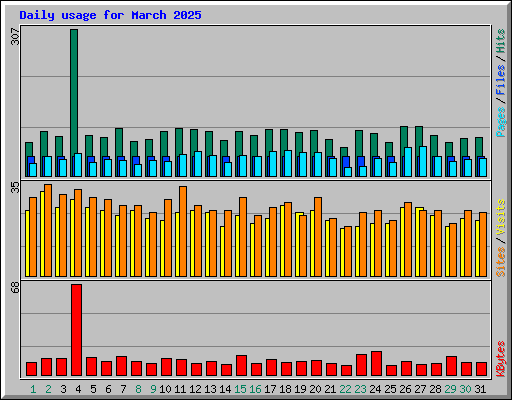Viewport: 512px width, 400px height.
Task: Click the KBytes scale value 68
Action: [16, 287]
